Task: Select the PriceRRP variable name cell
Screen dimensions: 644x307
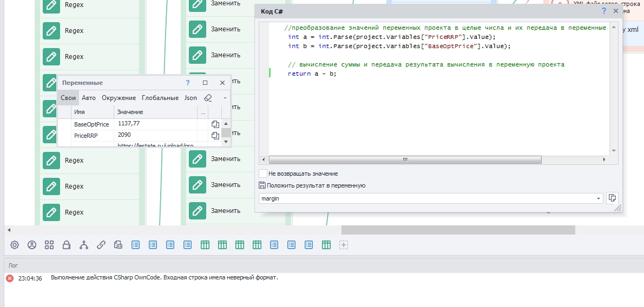Action: [x=92, y=136]
